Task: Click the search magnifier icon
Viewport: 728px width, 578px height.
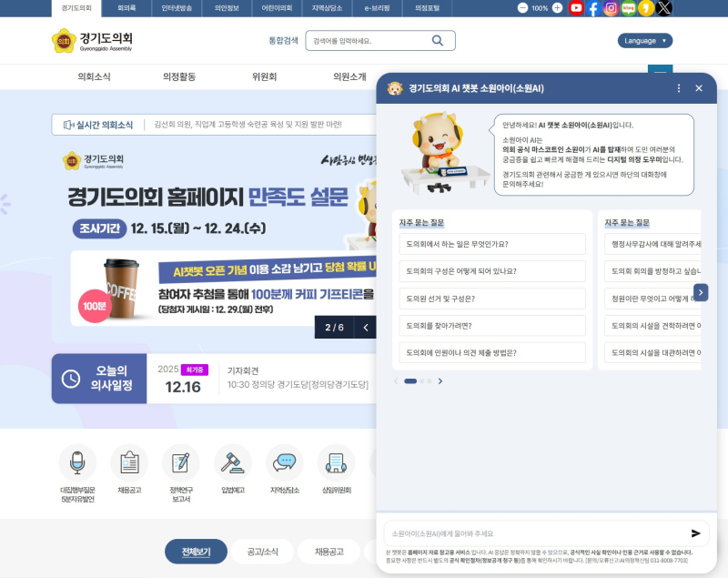Action: (438, 40)
